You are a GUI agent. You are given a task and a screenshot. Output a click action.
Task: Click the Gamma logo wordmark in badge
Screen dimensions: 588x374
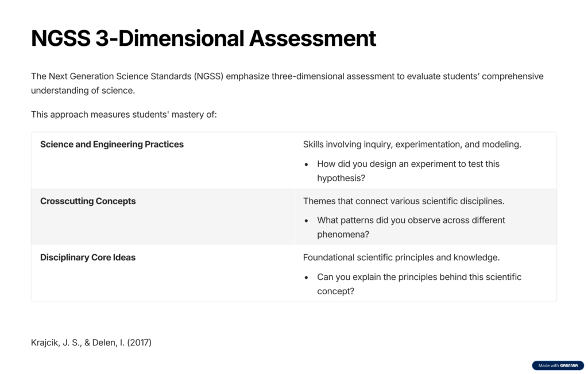[x=569, y=365]
